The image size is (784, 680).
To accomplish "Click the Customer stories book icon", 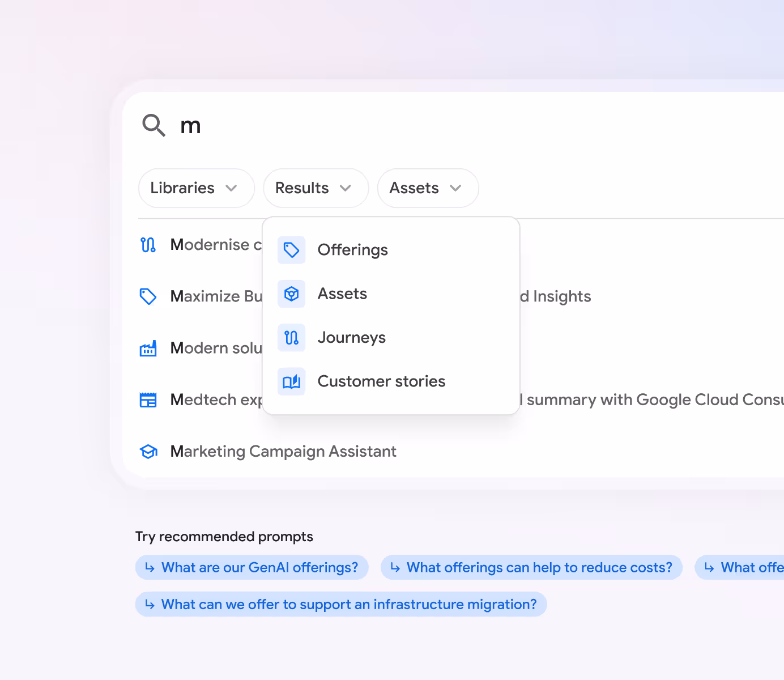I will [291, 381].
